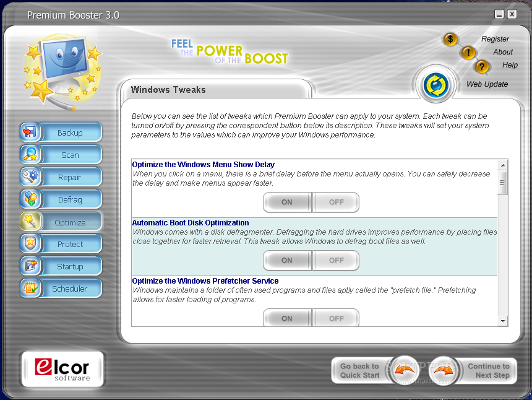
Task: Click the Elcor software logo
Action: pos(62,369)
